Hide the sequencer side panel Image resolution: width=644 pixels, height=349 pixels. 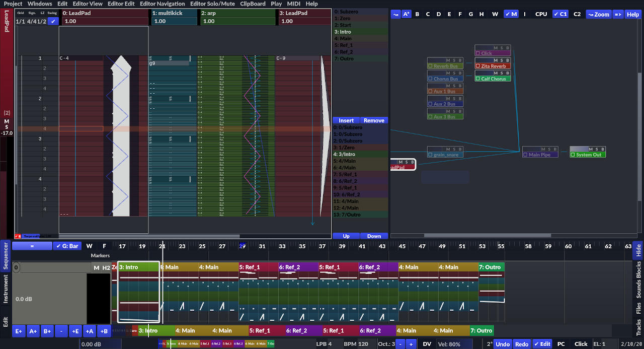(x=638, y=250)
